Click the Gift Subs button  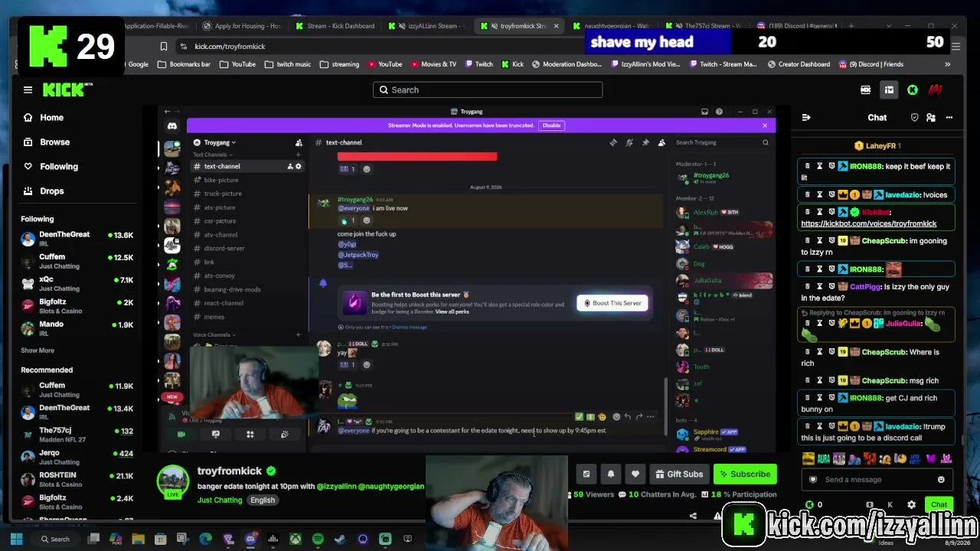click(679, 474)
